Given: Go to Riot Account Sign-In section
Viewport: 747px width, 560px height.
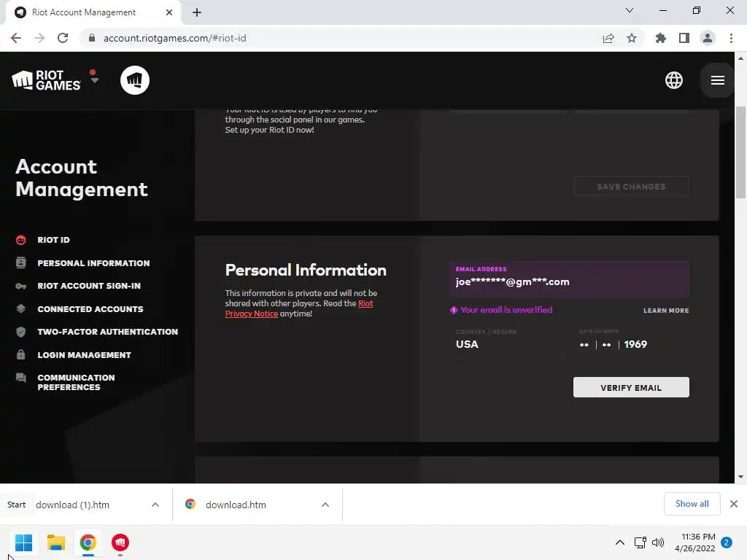Looking at the screenshot, I should pos(89,286).
